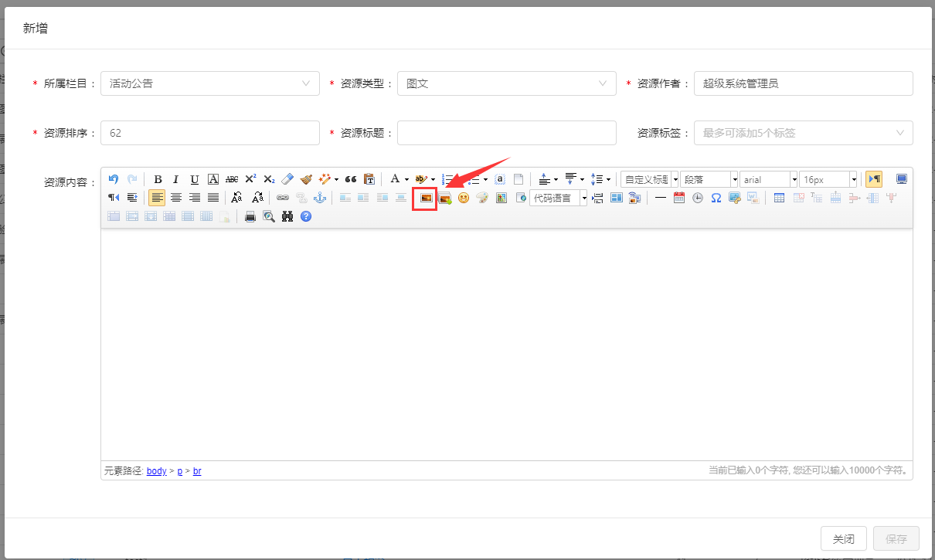The height and width of the screenshot is (560, 935).
Task: Open the scrawl palette drawing tool
Action: [482, 198]
